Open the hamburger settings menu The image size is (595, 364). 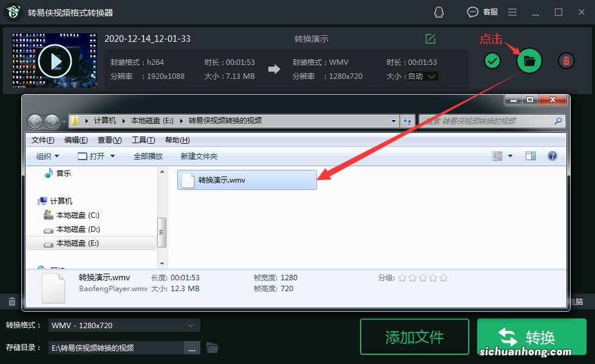(x=512, y=12)
